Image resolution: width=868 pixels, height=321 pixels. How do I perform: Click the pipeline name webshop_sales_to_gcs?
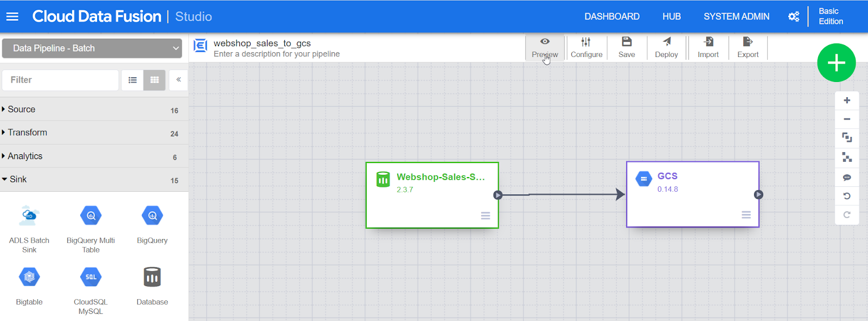[262, 43]
